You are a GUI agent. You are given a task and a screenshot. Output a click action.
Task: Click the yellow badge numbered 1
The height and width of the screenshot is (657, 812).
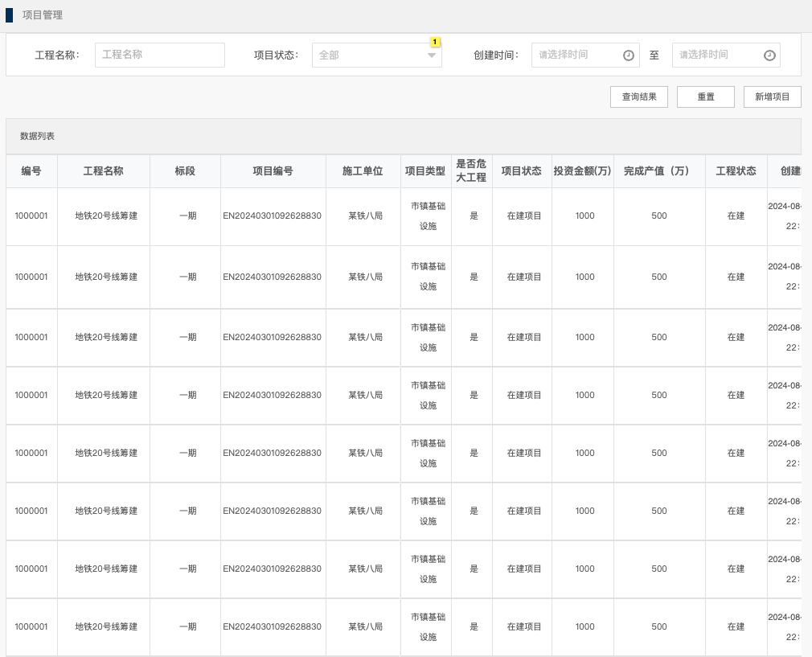tap(435, 41)
